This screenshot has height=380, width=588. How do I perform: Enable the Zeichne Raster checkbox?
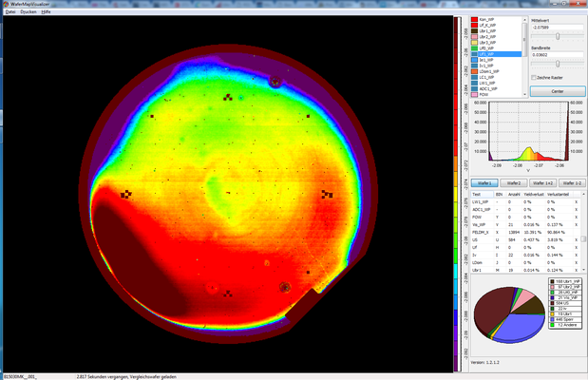534,77
